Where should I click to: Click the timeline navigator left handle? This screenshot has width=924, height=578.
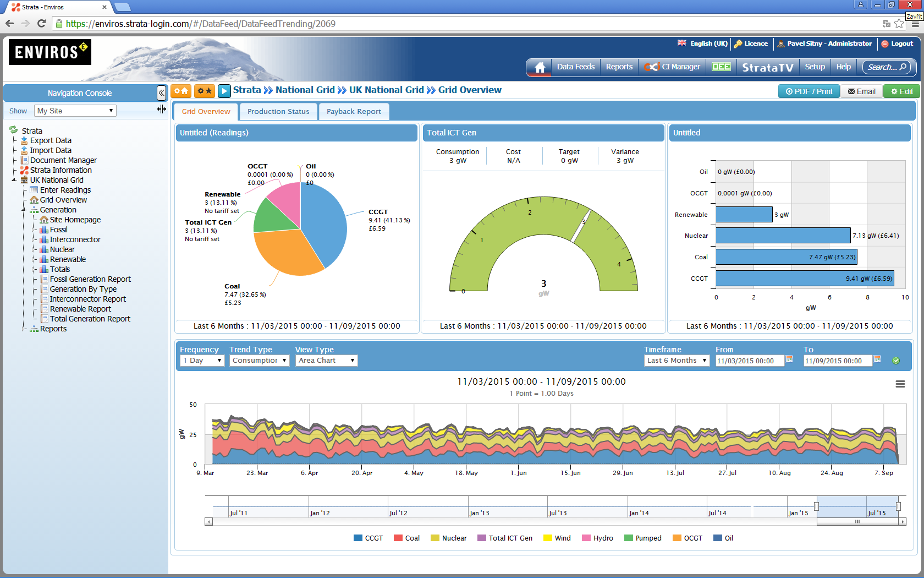point(816,506)
